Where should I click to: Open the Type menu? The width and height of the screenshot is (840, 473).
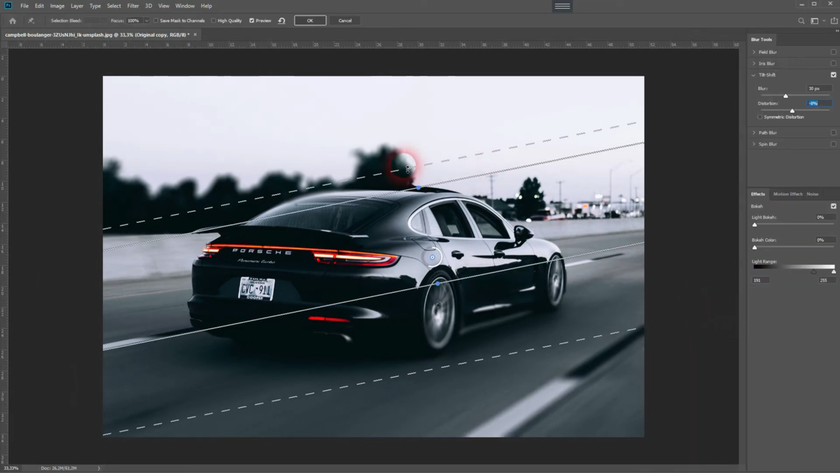(x=95, y=6)
